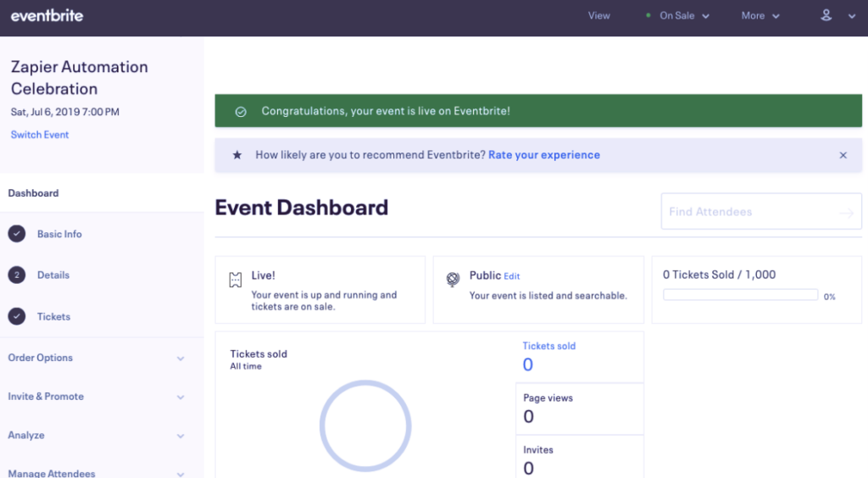Image resolution: width=868 pixels, height=478 pixels.
Task: Click the Details step number 2 icon
Action: point(17,275)
